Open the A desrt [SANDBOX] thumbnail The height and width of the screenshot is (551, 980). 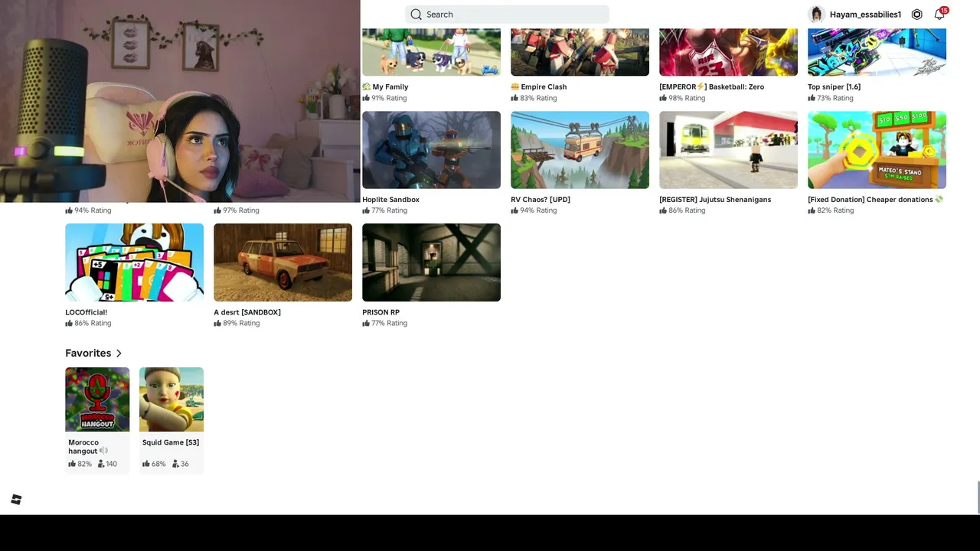coord(283,262)
